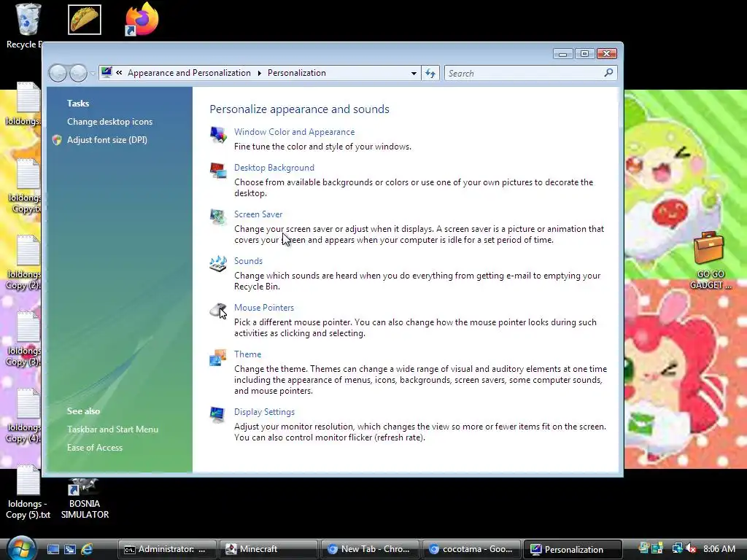This screenshot has width=747, height=560.
Task: Click the Sounds musical notes icon
Action: pyautogui.click(x=218, y=263)
